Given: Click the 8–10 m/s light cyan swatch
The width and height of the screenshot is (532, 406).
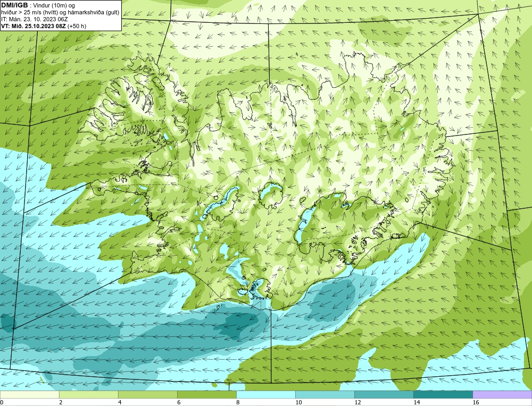Looking at the screenshot, I should (265, 394).
